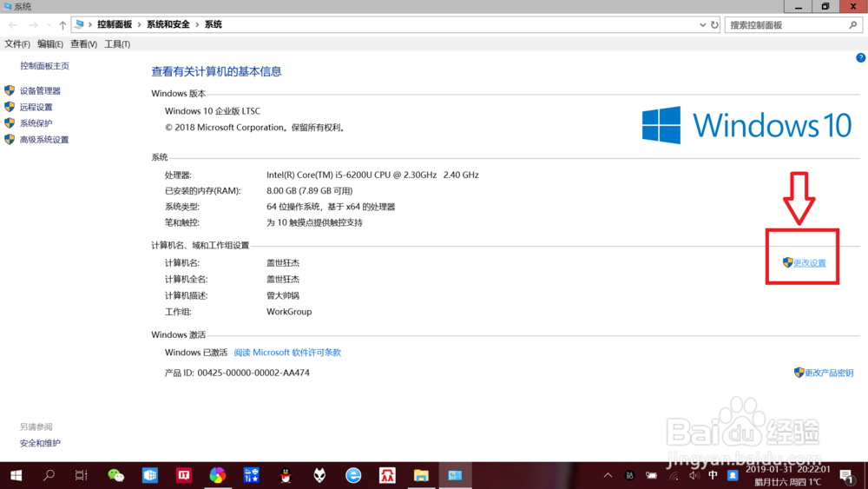Open WeChat from the taskbar
The width and height of the screenshot is (868, 489).
click(115, 475)
